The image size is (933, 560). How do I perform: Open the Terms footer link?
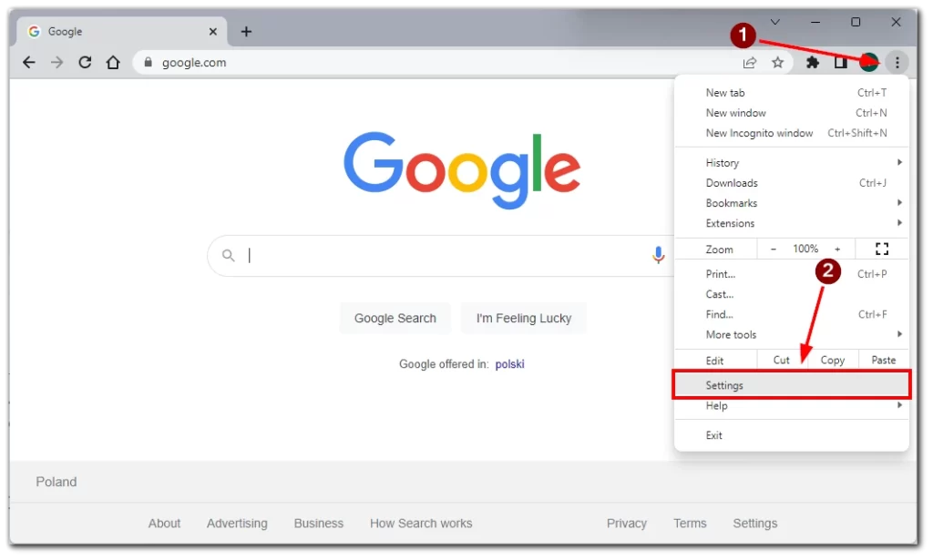point(690,524)
